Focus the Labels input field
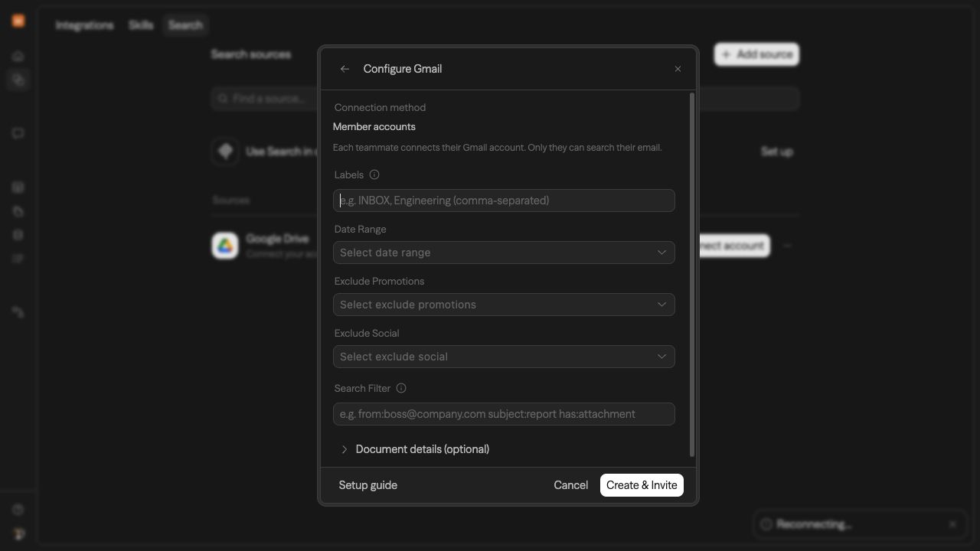This screenshot has width=980, height=551. [504, 201]
